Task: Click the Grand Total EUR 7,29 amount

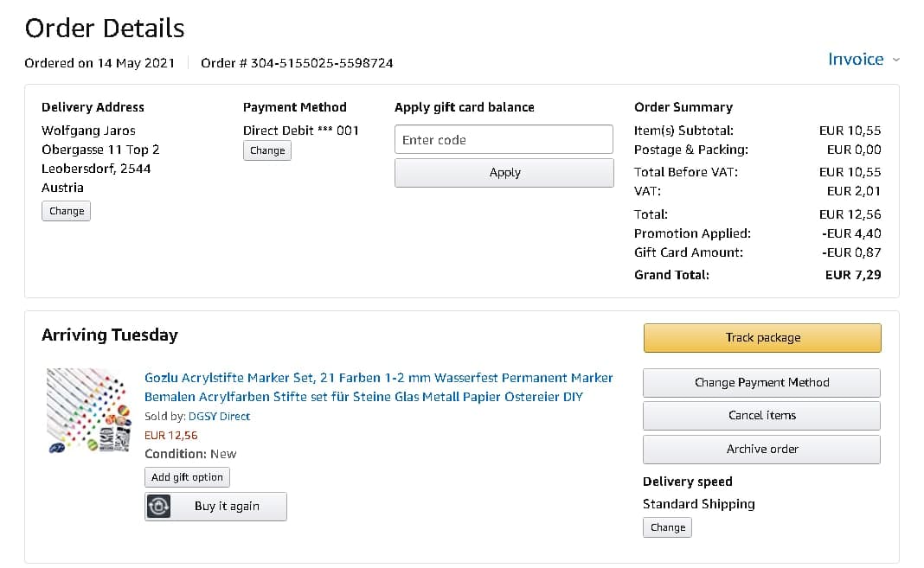Action: [x=852, y=275]
